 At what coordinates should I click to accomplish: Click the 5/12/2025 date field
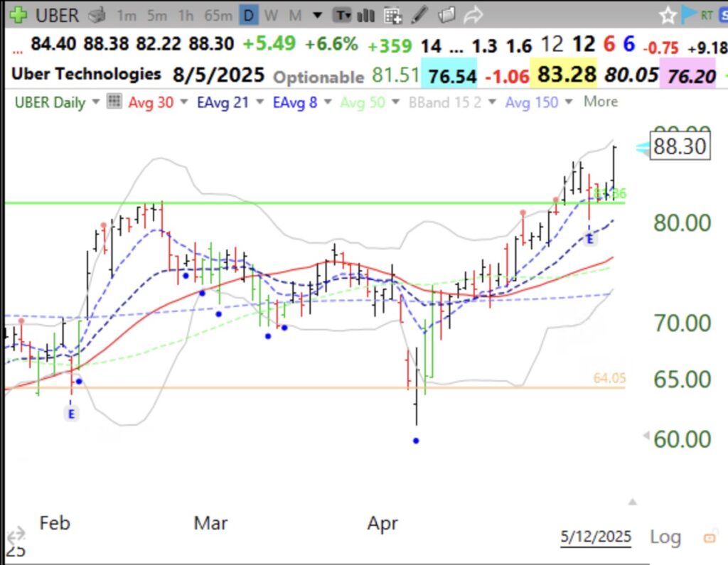pyautogui.click(x=595, y=537)
